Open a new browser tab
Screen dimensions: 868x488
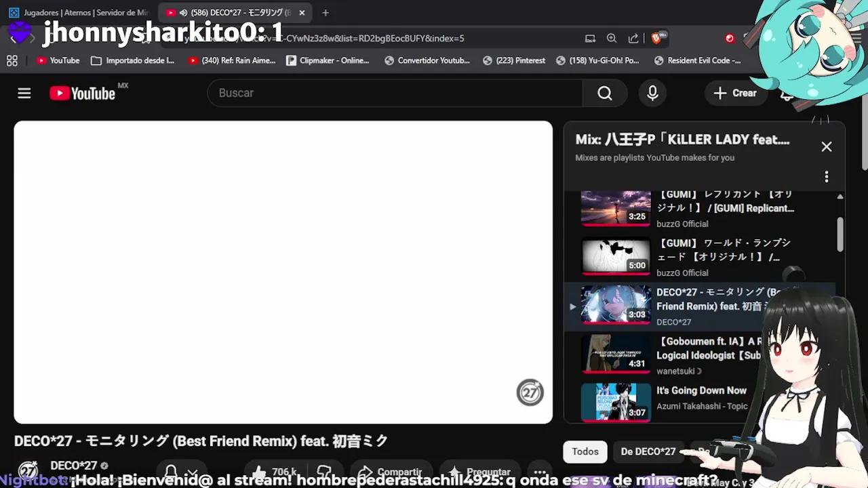click(325, 13)
